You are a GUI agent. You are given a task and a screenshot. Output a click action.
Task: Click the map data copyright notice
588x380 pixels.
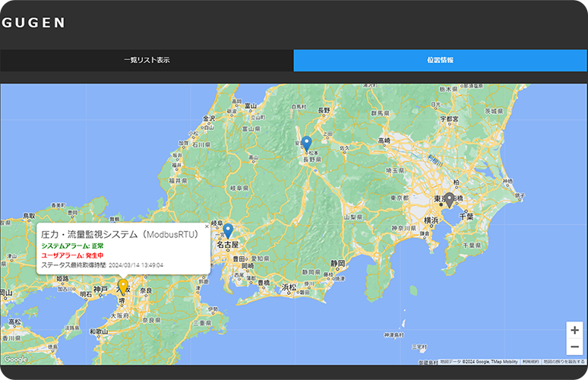point(479,362)
